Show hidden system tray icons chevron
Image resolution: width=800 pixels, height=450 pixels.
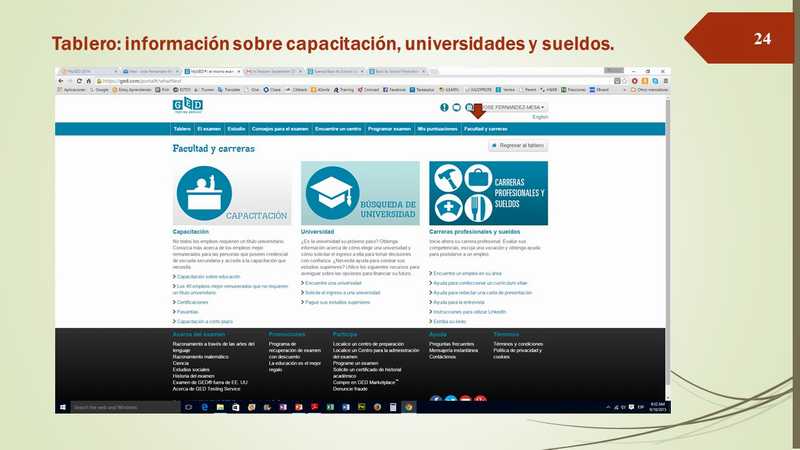(608, 407)
